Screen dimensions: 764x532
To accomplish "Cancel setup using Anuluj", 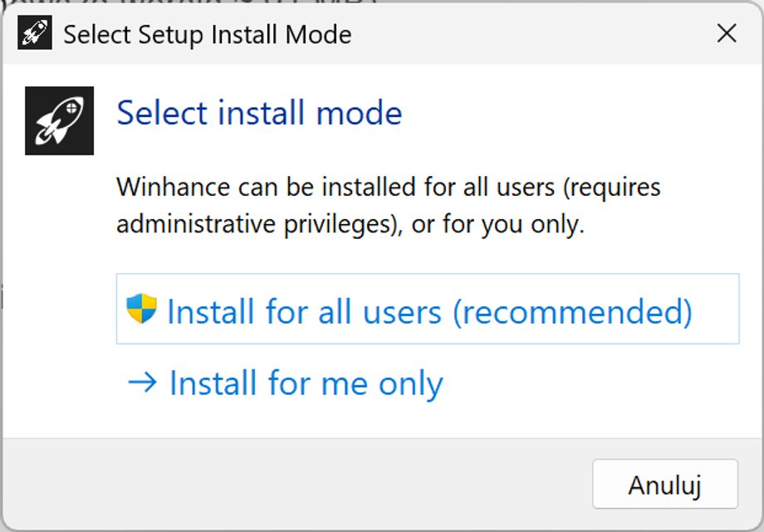I will [664, 484].
